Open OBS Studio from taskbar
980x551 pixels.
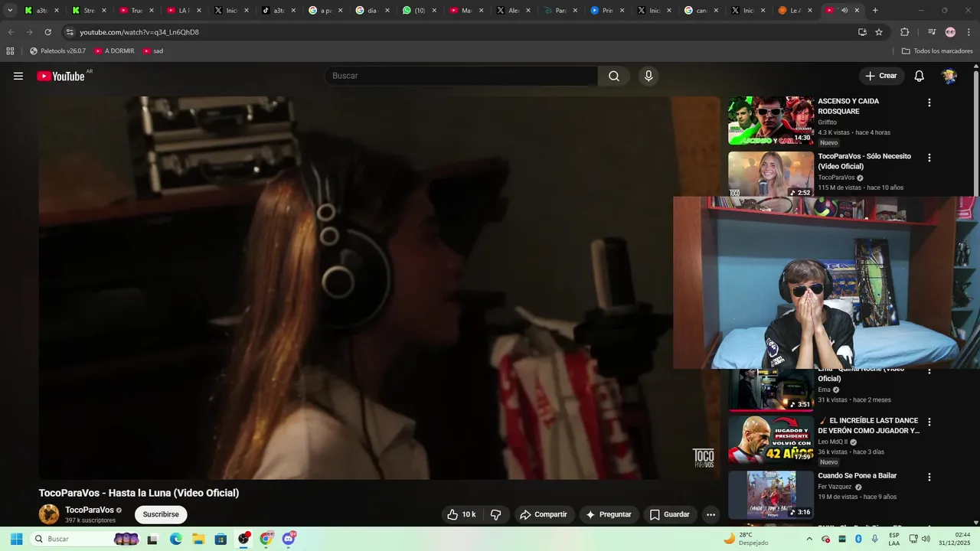tap(243, 539)
